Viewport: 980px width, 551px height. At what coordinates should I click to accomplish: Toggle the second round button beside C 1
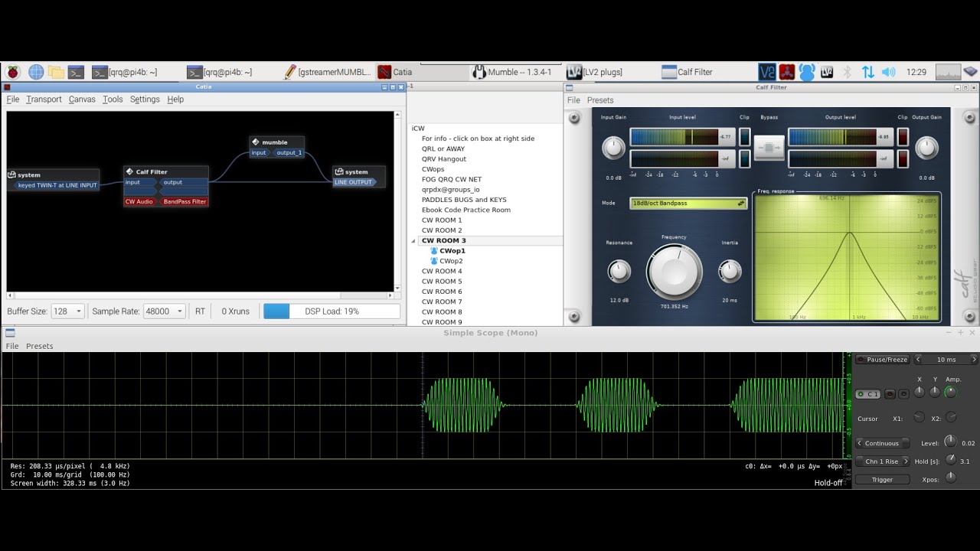[903, 394]
